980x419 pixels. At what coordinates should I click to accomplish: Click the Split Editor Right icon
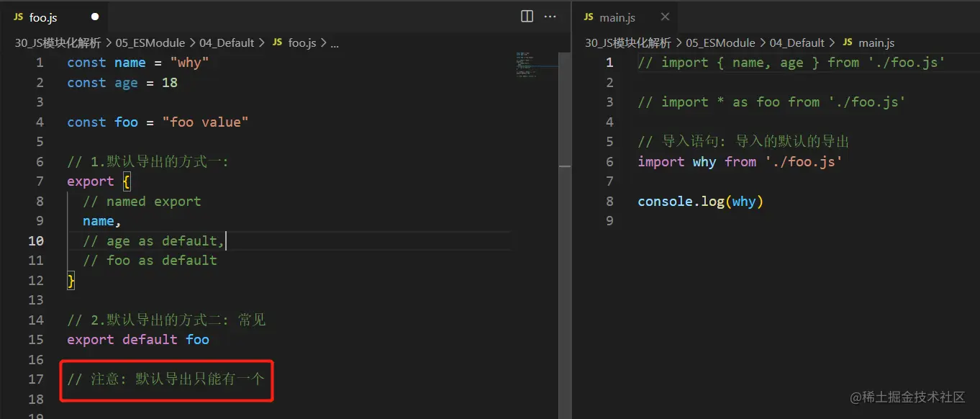click(527, 17)
